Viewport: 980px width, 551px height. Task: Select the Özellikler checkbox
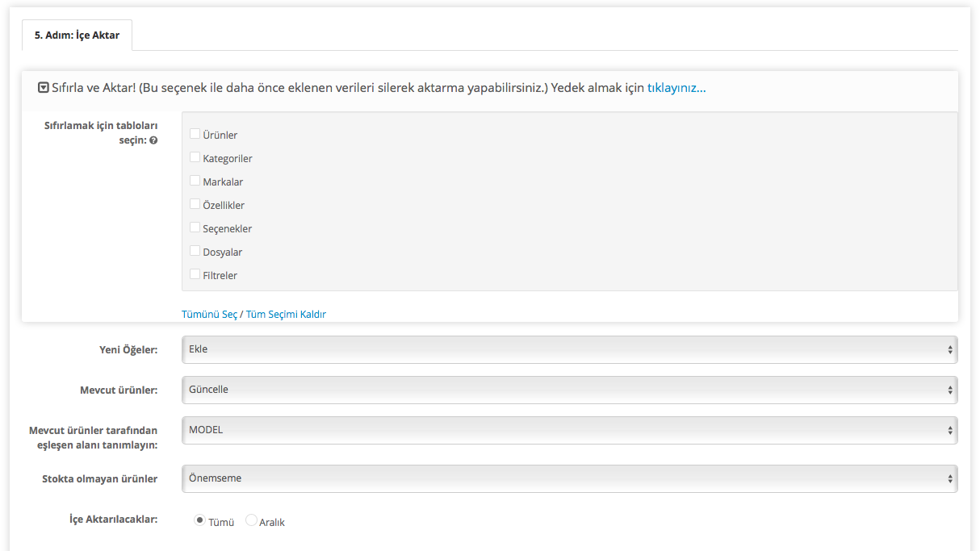point(195,204)
